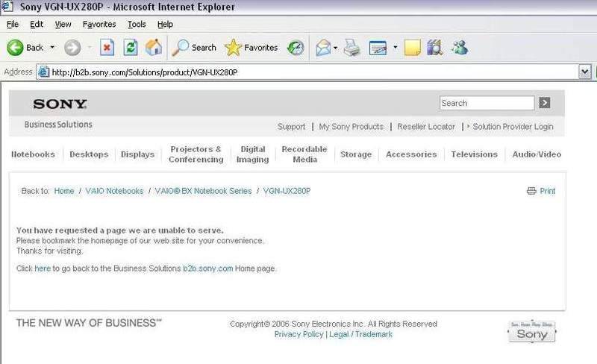Select the Desktops navigation tab
The height and width of the screenshot is (364, 597).
(x=89, y=154)
